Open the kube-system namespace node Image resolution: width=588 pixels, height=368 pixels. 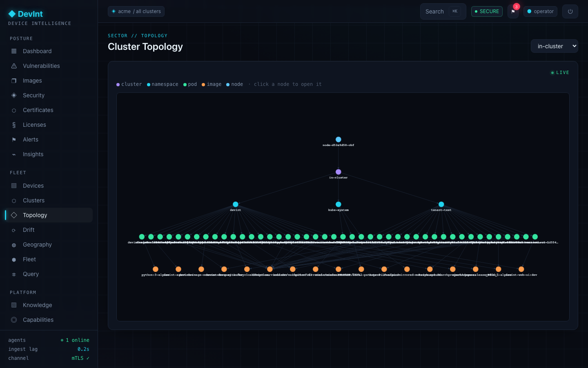(339, 204)
